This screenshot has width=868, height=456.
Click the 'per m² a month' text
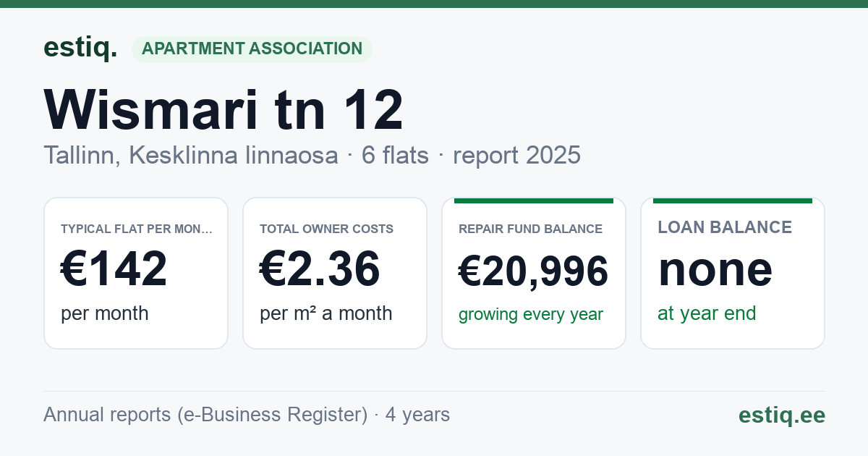pyautogui.click(x=326, y=313)
